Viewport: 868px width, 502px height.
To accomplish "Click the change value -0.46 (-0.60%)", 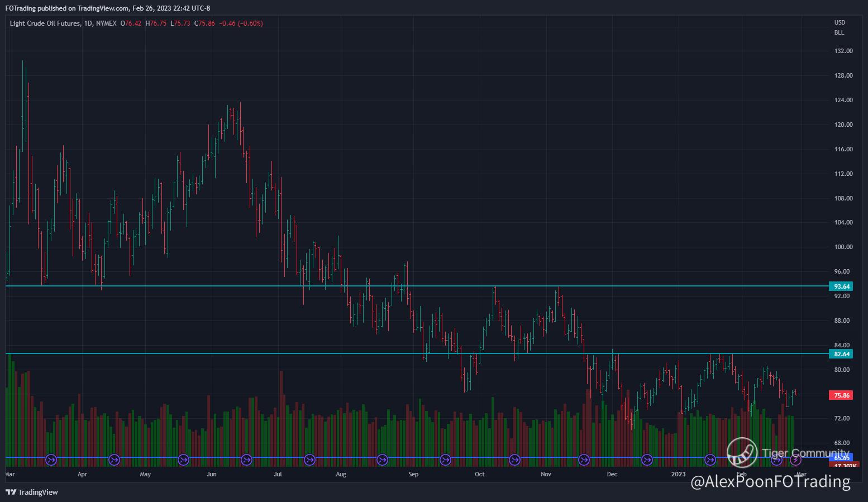I will coord(241,23).
